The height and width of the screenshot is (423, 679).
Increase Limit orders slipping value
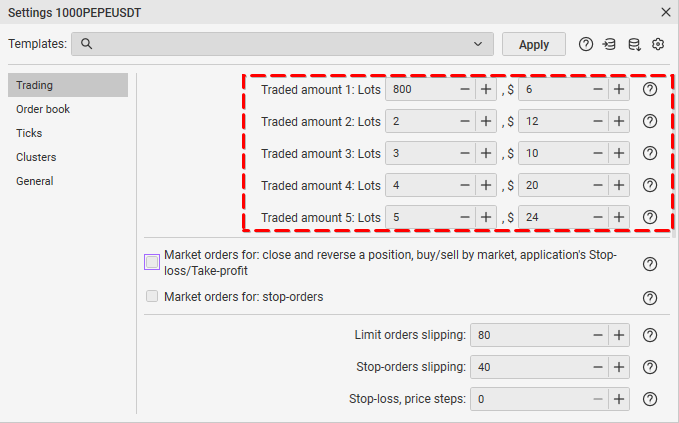click(x=619, y=335)
